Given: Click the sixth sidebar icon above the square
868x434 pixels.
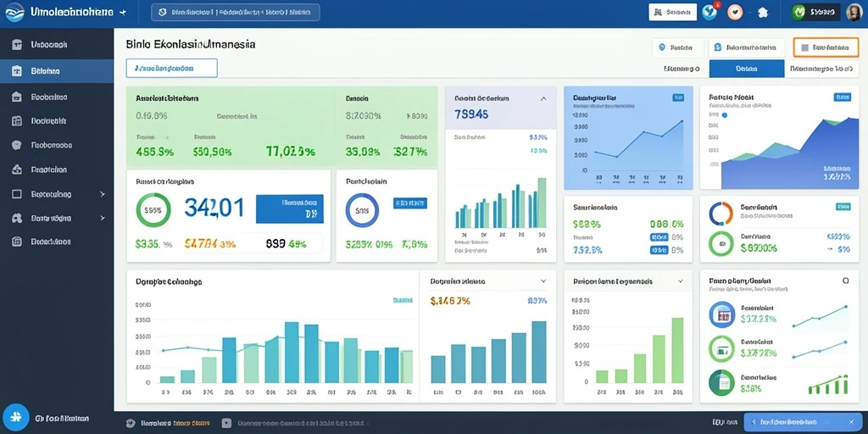Looking at the screenshot, I should [17, 170].
